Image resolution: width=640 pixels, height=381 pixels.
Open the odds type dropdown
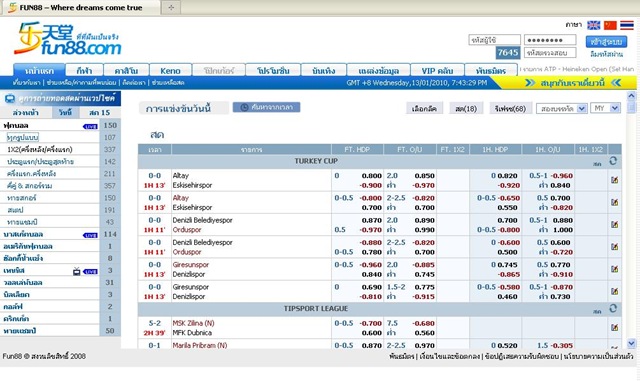tap(562, 108)
